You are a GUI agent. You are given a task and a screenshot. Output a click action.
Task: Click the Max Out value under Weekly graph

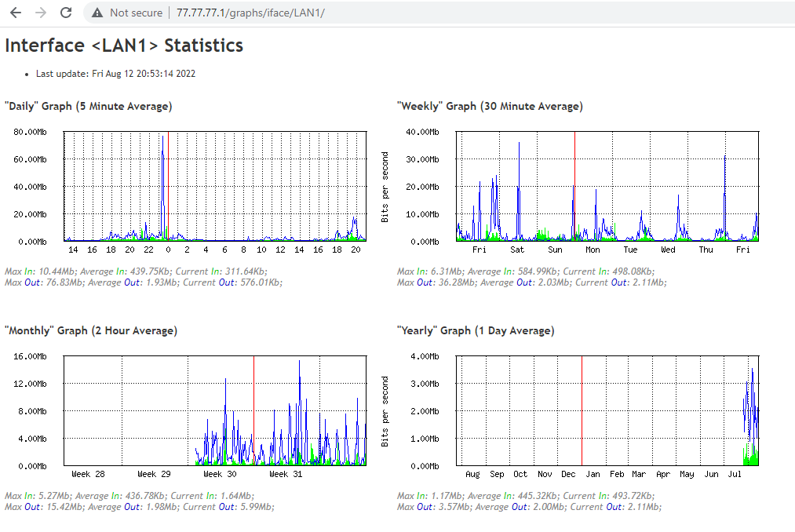click(455, 282)
